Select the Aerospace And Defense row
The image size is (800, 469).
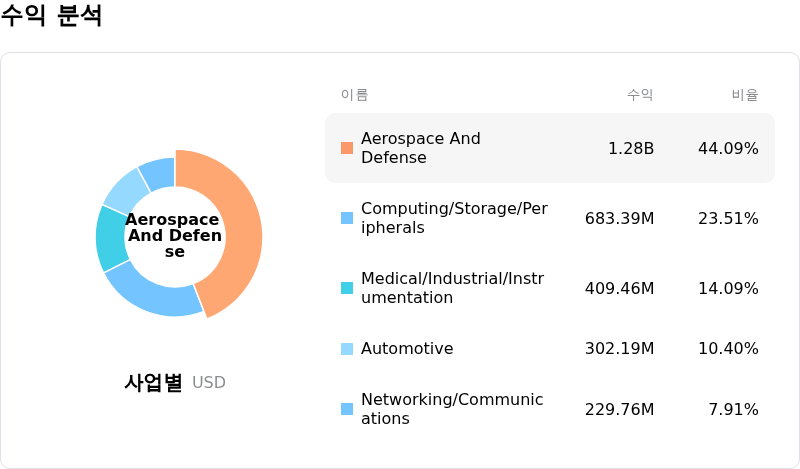pyautogui.click(x=550, y=148)
